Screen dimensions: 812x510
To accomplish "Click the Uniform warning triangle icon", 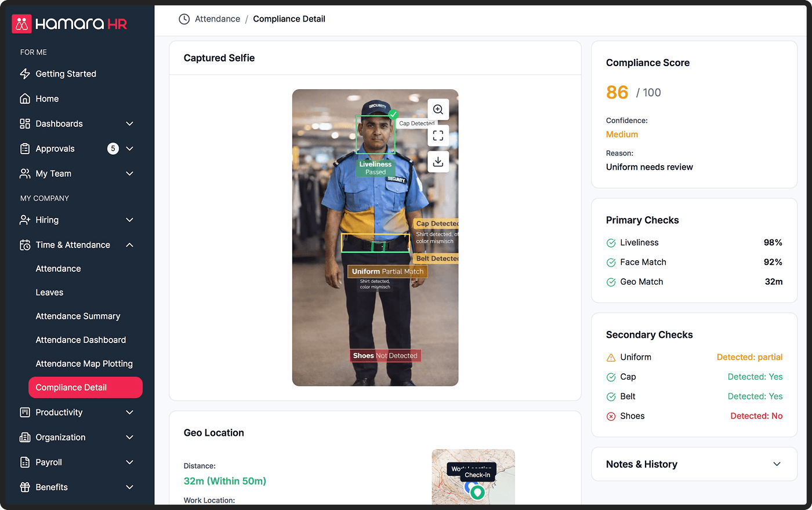I will pos(611,358).
